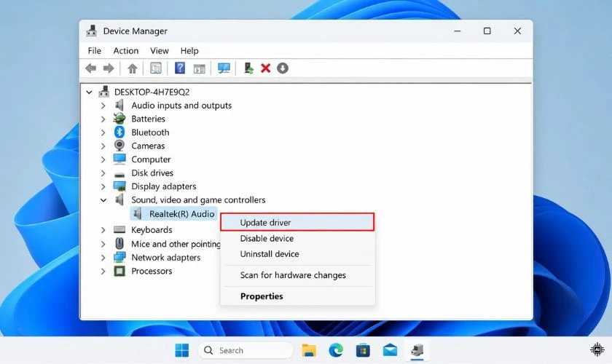612x364 pixels.
Task: Click the Disk drives icon
Action: (119, 174)
